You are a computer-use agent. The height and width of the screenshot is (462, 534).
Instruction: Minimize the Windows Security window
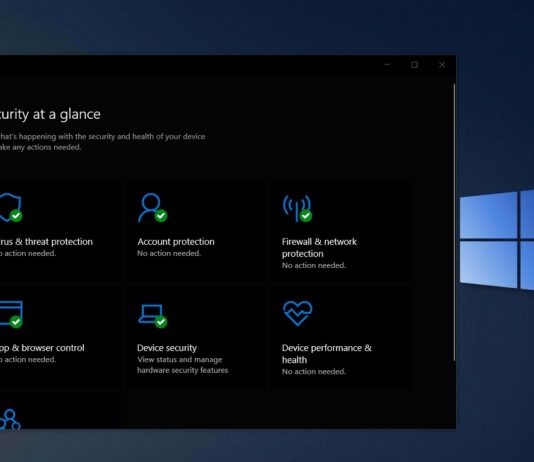[x=387, y=65]
